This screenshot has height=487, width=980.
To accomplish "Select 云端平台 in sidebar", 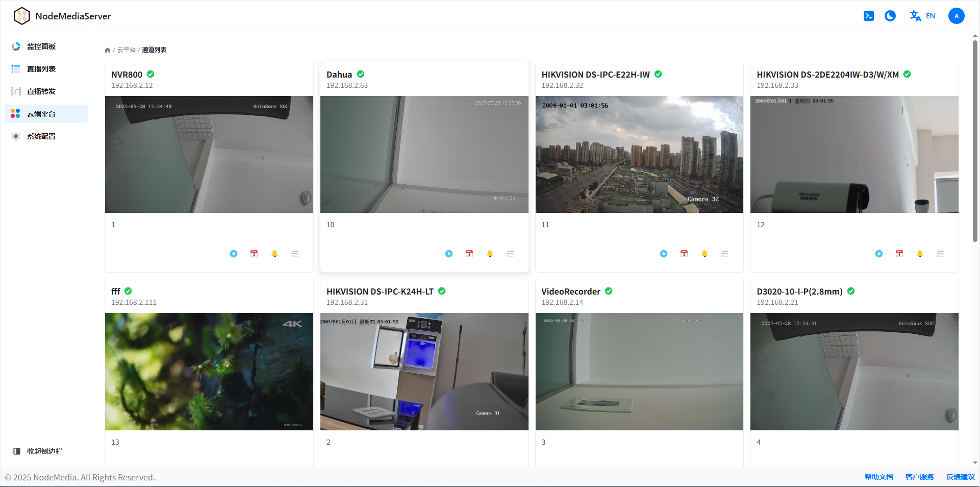I will pyautogui.click(x=46, y=114).
